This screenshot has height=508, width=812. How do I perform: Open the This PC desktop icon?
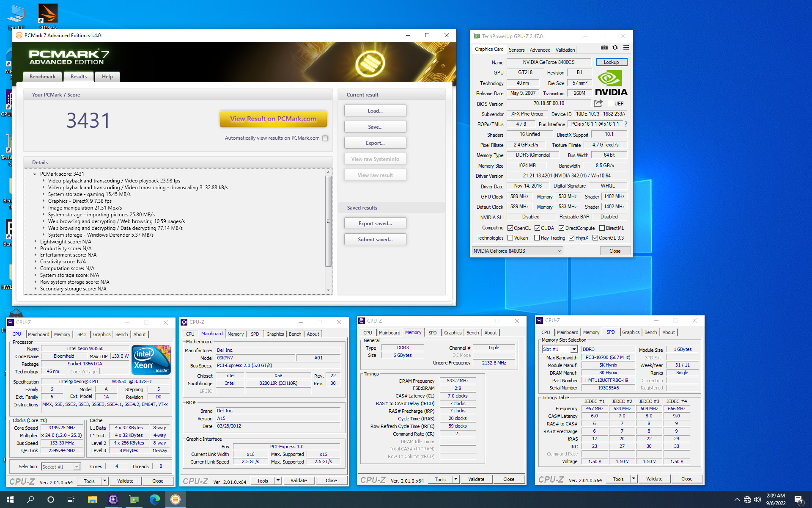pos(16,16)
